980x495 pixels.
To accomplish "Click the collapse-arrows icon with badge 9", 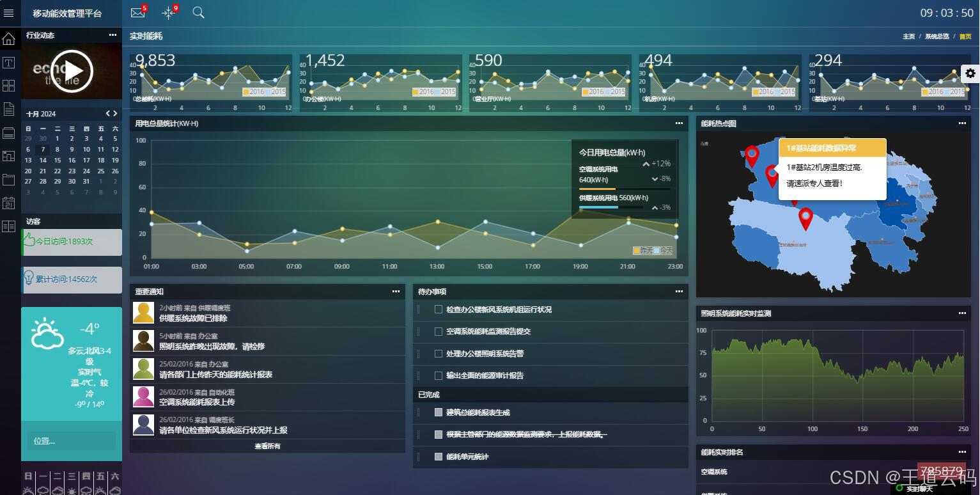I will (168, 13).
